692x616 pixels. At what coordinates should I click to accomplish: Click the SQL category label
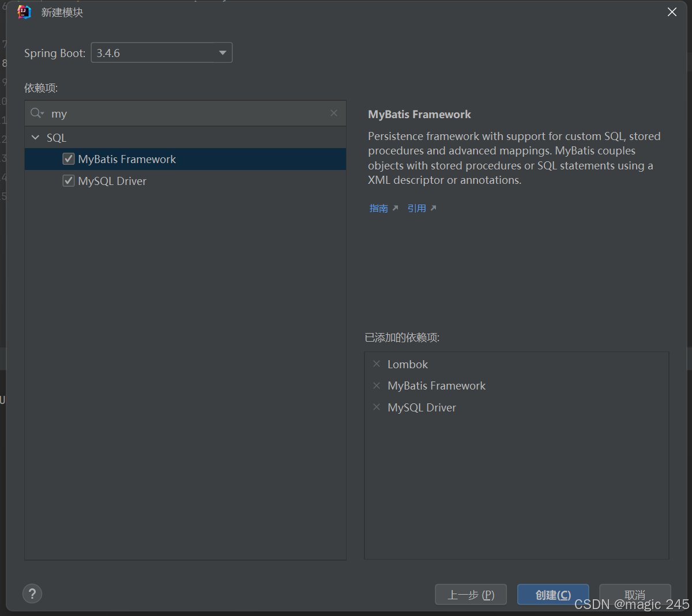57,138
